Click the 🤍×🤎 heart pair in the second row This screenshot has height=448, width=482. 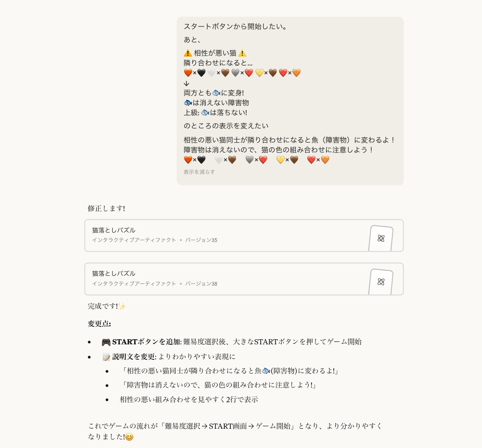click(x=226, y=160)
